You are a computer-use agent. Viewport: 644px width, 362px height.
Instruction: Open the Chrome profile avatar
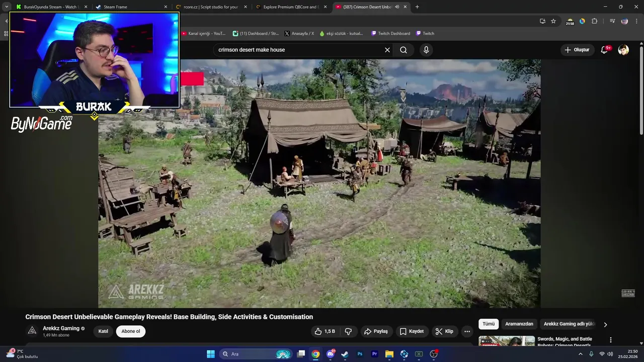click(x=624, y=21)
